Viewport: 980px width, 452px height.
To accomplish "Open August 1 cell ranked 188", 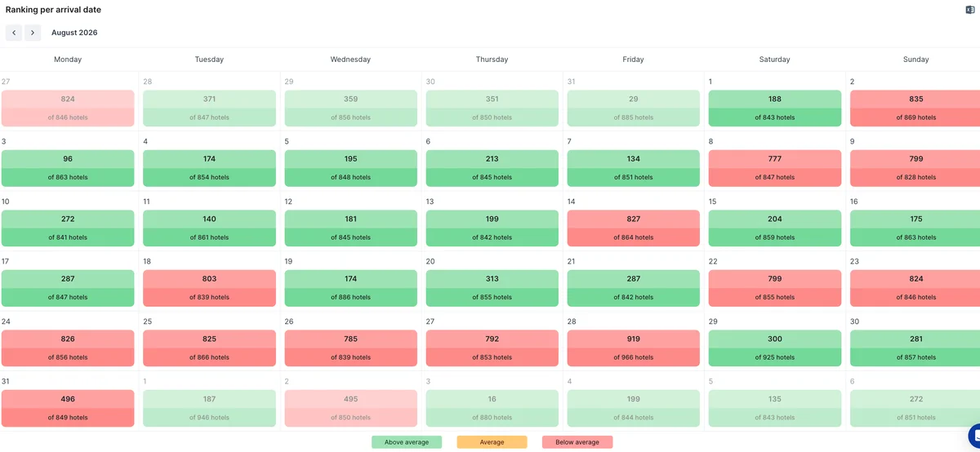I will (774, 108).
